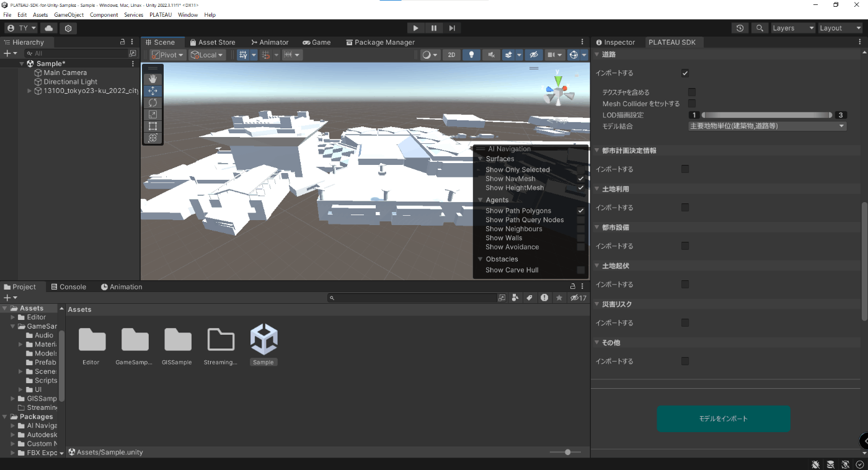Open the Layers dropdown
The height and width of the screenshot is (470, 868).
click(x=792, y=28)
